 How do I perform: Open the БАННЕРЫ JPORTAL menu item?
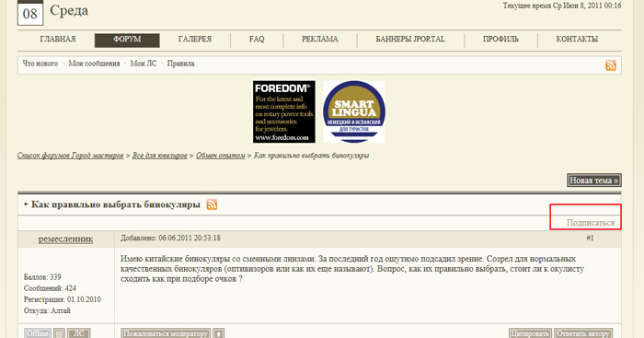coord(410,39)
